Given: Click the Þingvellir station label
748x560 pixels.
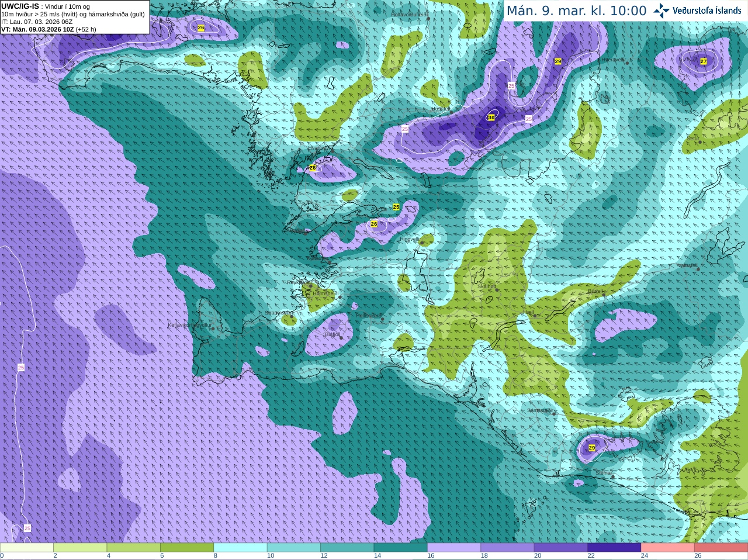Looking at the screenshot, I should click(x=410, y=239).
